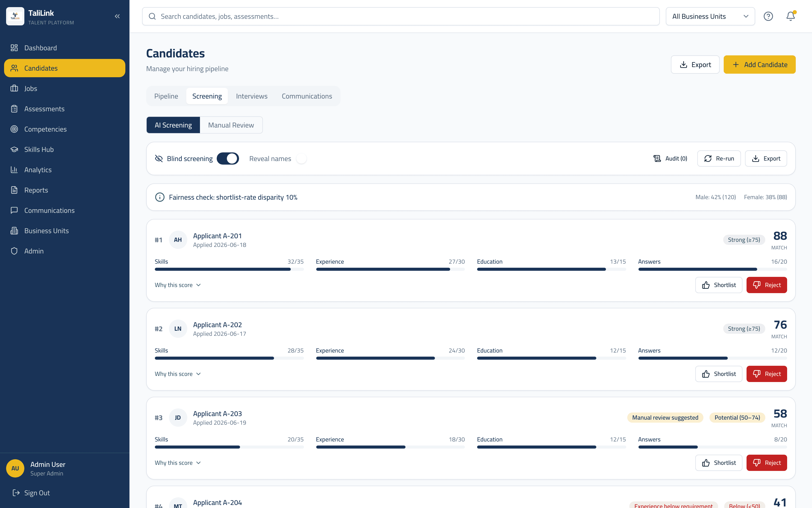Click the JD avatar for Applicant A-203
Viewport: 812px width, 508px height.
pos(178,418)
